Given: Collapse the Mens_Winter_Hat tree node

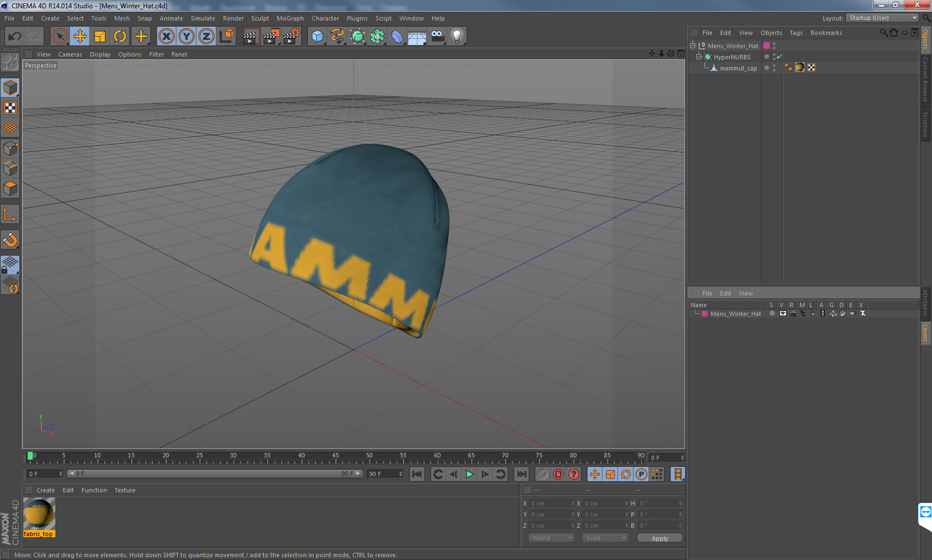Looking at the screenshot, I should (693, 45).
